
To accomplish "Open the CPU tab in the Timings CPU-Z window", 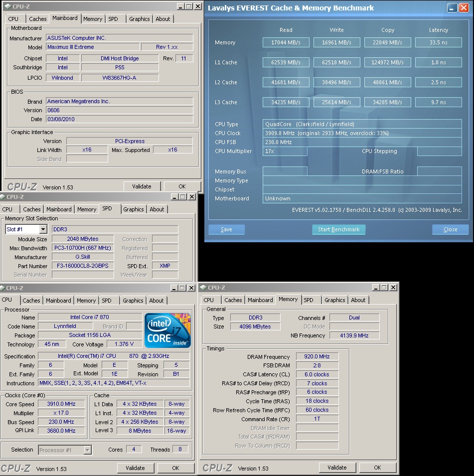I will pos(209,300).
